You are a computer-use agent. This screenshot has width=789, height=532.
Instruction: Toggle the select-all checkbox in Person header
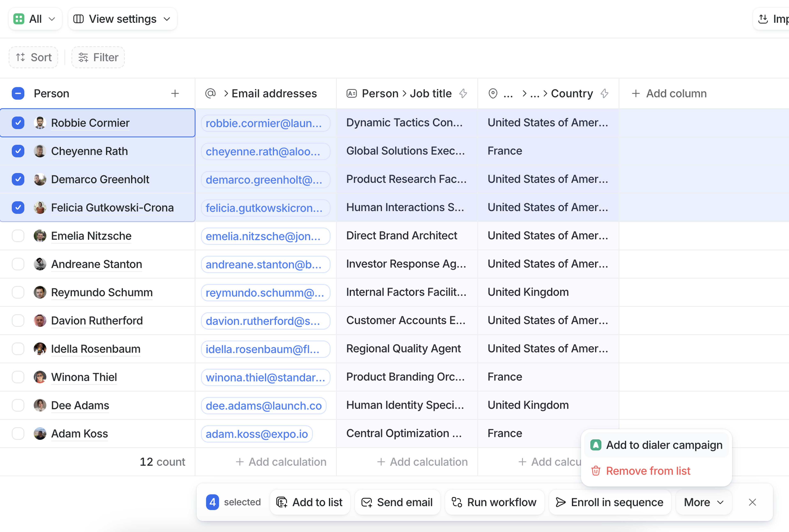[x=18, y=93]
